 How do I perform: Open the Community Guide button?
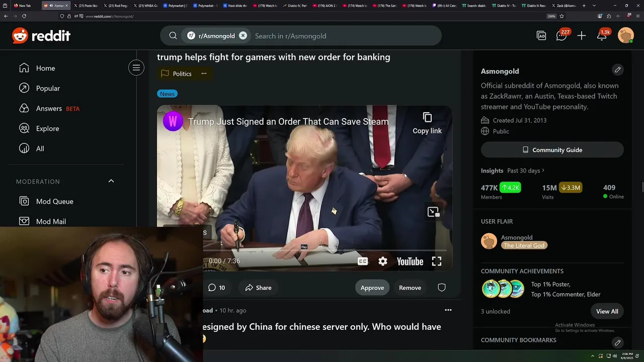coord(552,150)
